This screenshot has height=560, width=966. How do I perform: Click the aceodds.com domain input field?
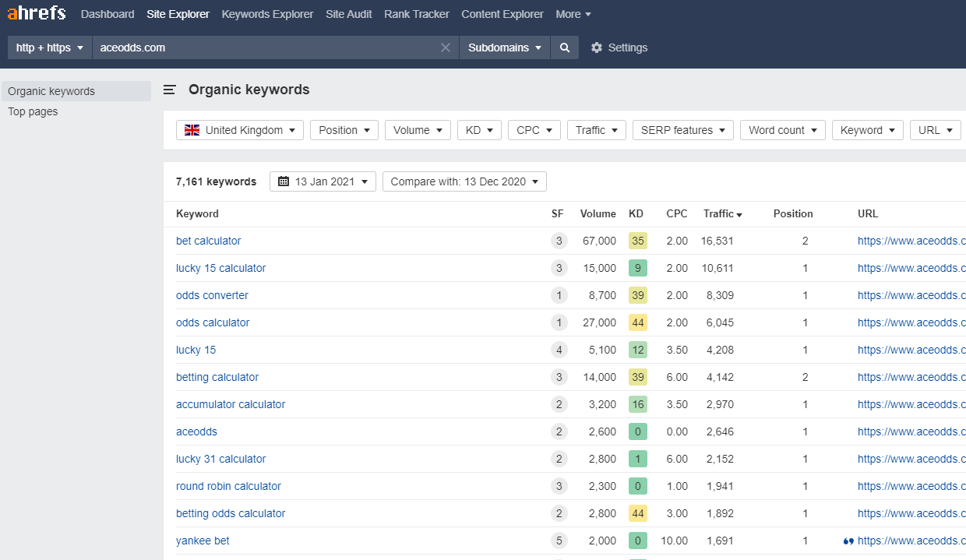(x=265, y=48)
